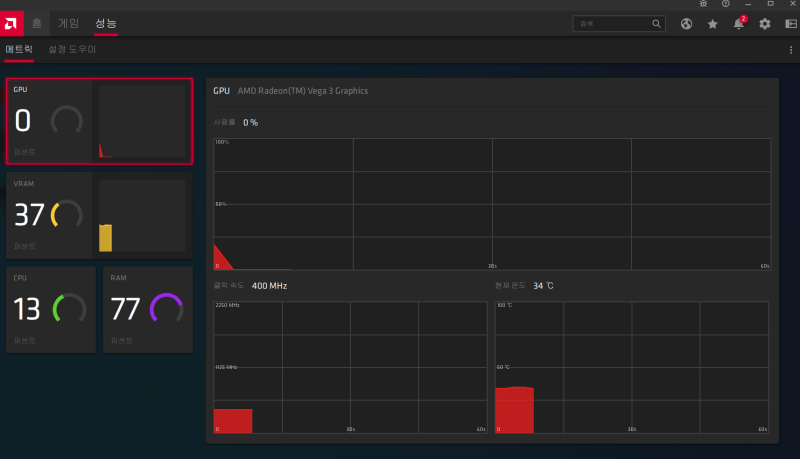The width and height of the screenshot is (800, 459).
Task: Switch to the 설정 도우미 sub-tab
Action: pos(72,49)
